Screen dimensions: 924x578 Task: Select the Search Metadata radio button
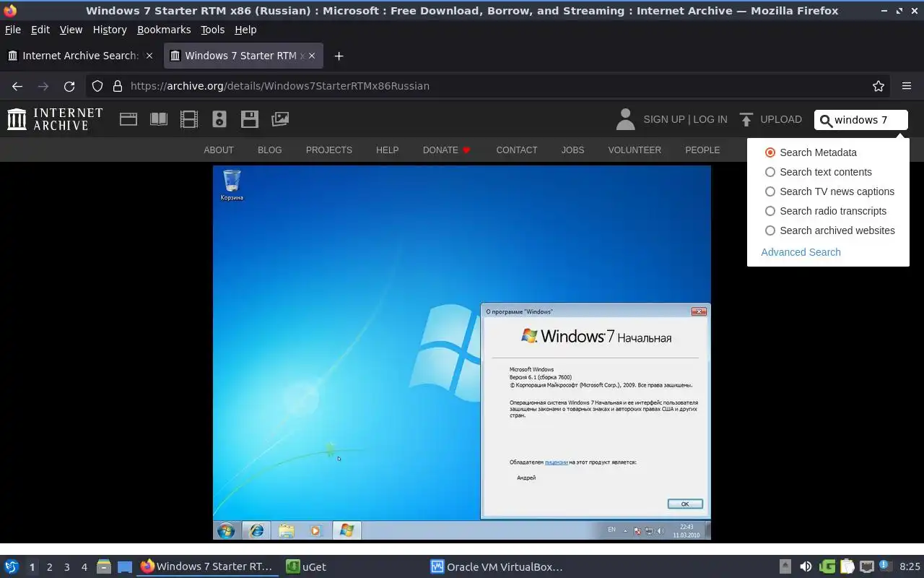[x=770, y=152]
